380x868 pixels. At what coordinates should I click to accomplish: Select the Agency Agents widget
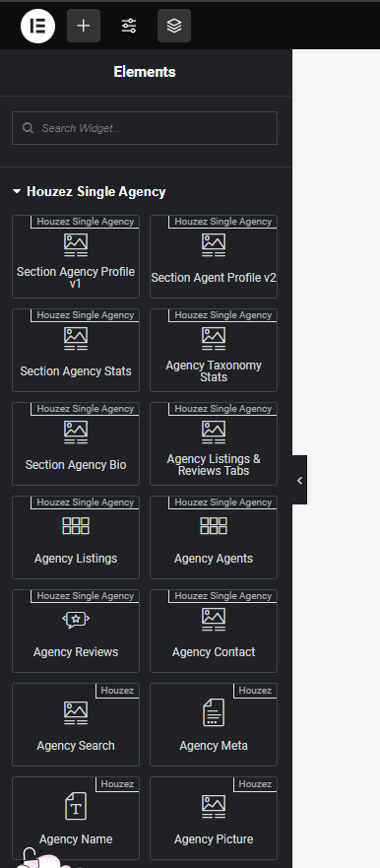214,538
